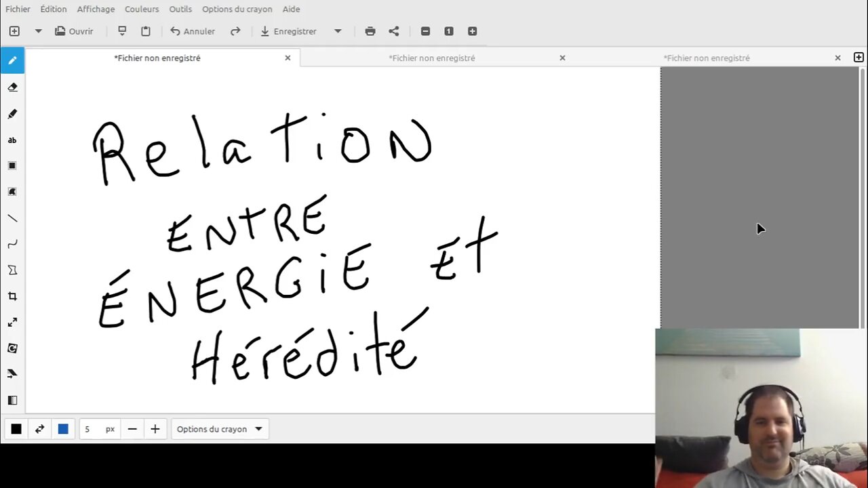The height and width of the screenshot is (488, 868).
Task: Click the share icon
Action: [x=394, y=31]
